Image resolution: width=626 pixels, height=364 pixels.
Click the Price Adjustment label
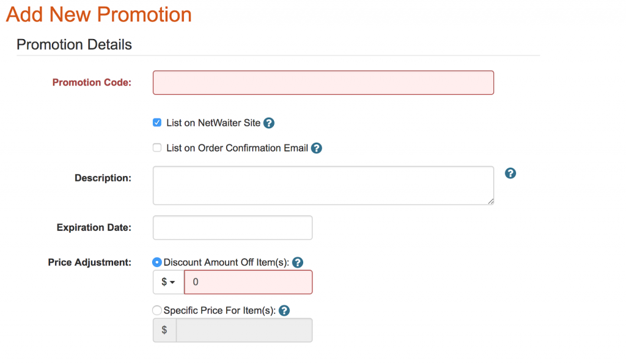[90, 263]
